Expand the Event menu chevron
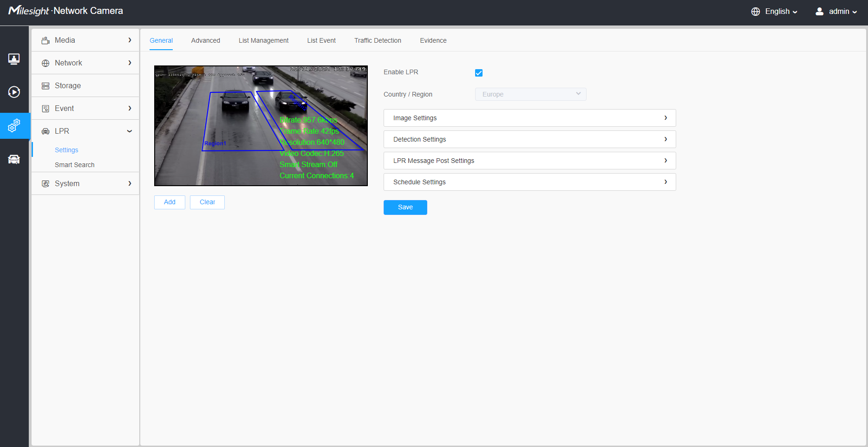 point(130,109)
